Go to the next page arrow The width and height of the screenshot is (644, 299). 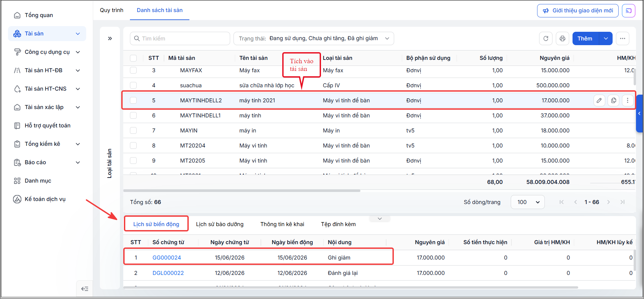pos(609,202)
